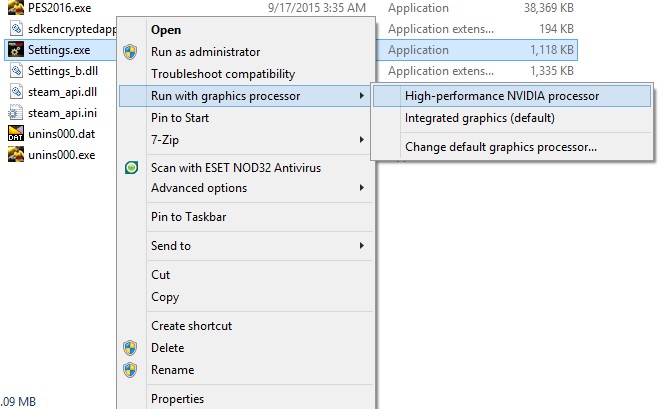668x410 pixels.
Task: Select the unins000.dat file icon
Action: pyautogui.click(x=16, y=134)
